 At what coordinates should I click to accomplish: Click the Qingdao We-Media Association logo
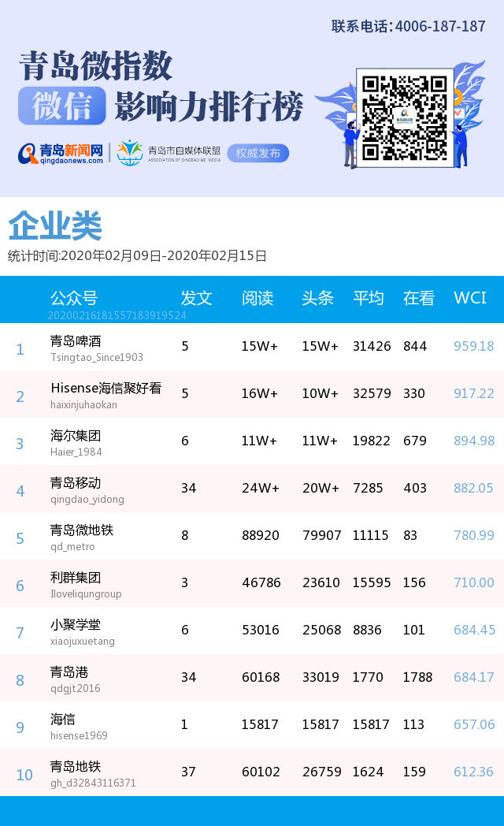pos(169,153)
